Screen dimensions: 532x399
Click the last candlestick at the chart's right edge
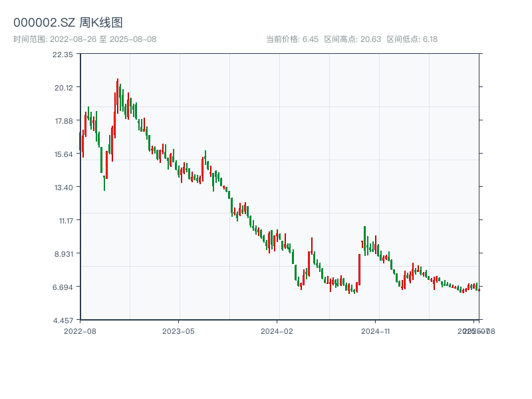point(479,289)
